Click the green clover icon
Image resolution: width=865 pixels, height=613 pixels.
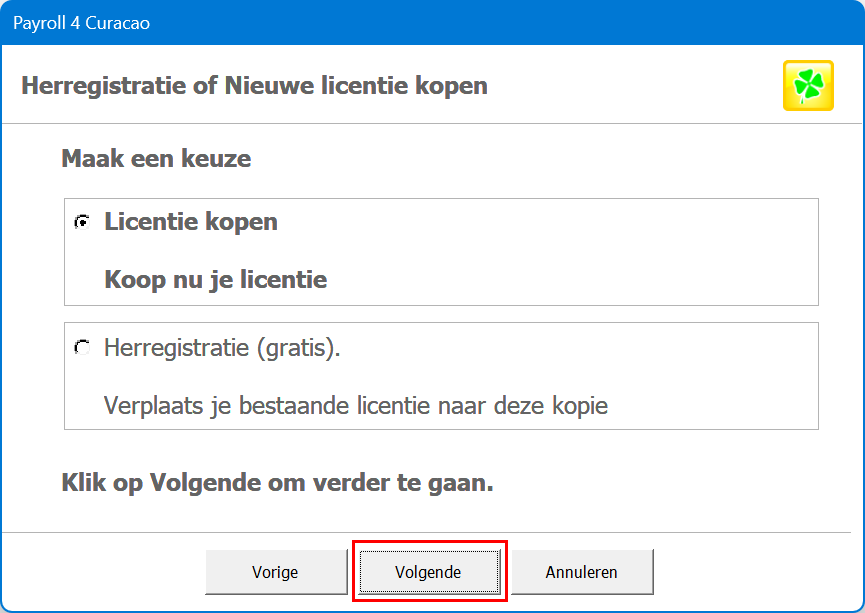808,85
